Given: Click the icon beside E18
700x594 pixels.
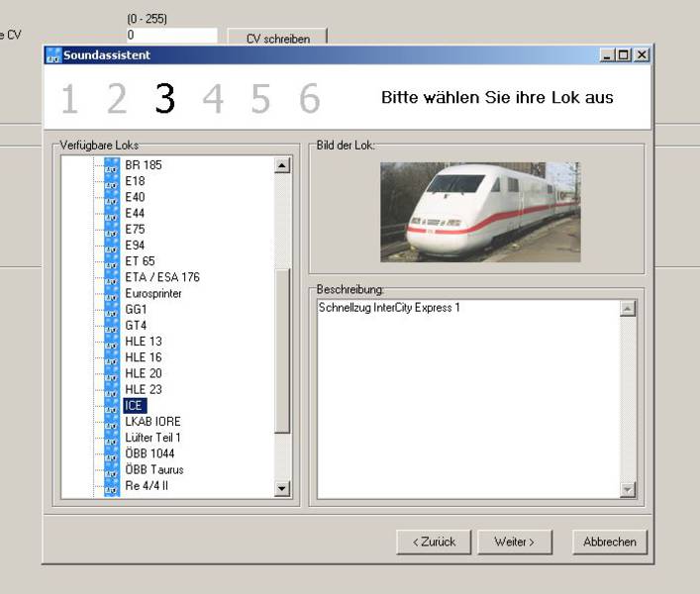Looking at the screenshot, I should [112, 181].
